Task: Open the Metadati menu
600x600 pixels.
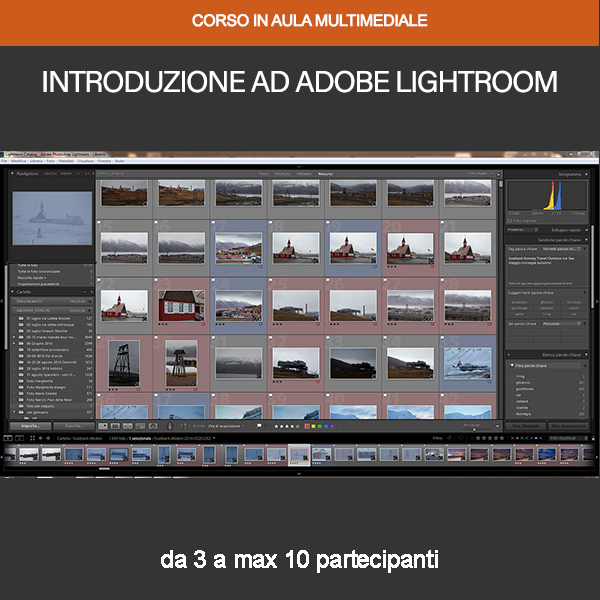Action: [66, 161]
